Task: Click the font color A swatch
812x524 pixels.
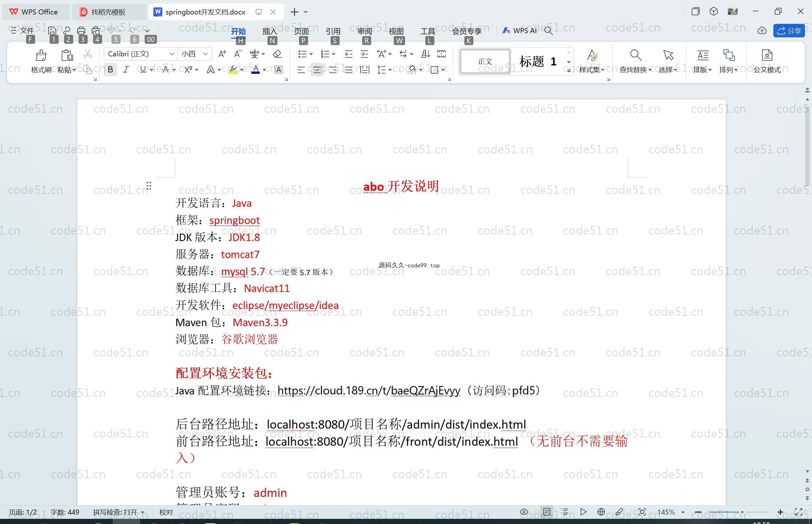Action: 256,70
